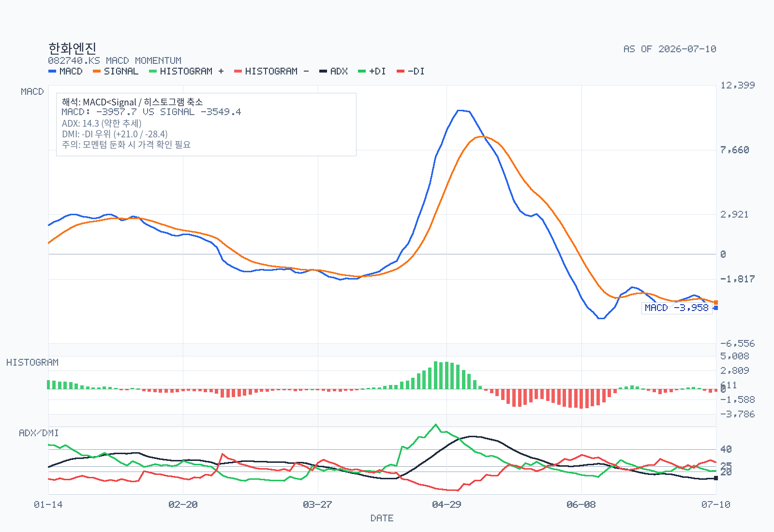Toggle the +DI legend entry
This screenshot has width=774, height=532.
(372, 71)
